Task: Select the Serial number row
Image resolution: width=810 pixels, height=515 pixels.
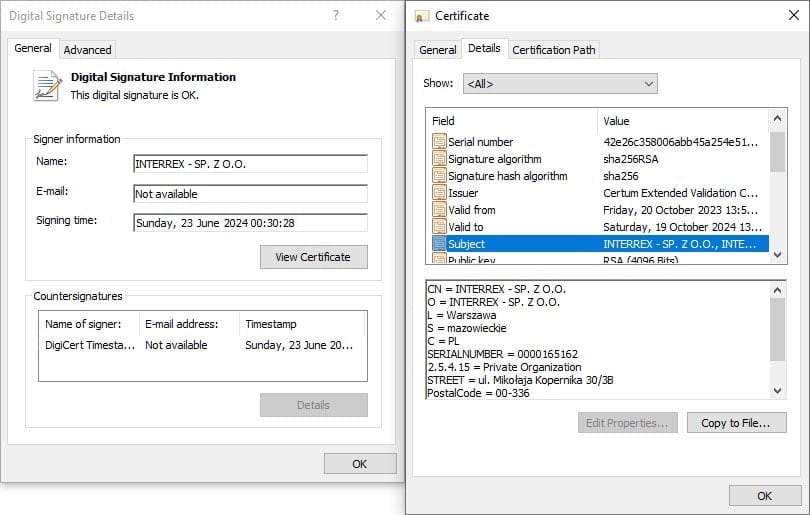Action: 598,142
